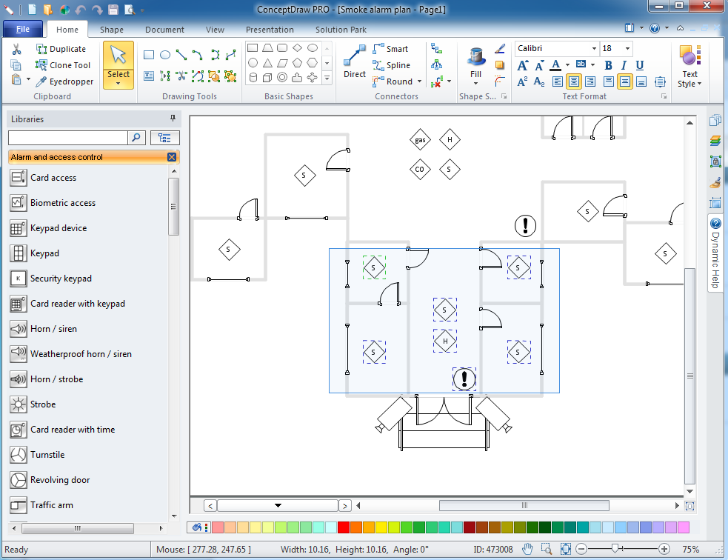Expand the Round connector dropdown
Viewport: 728px width, 560px height.
coord(419,81)
